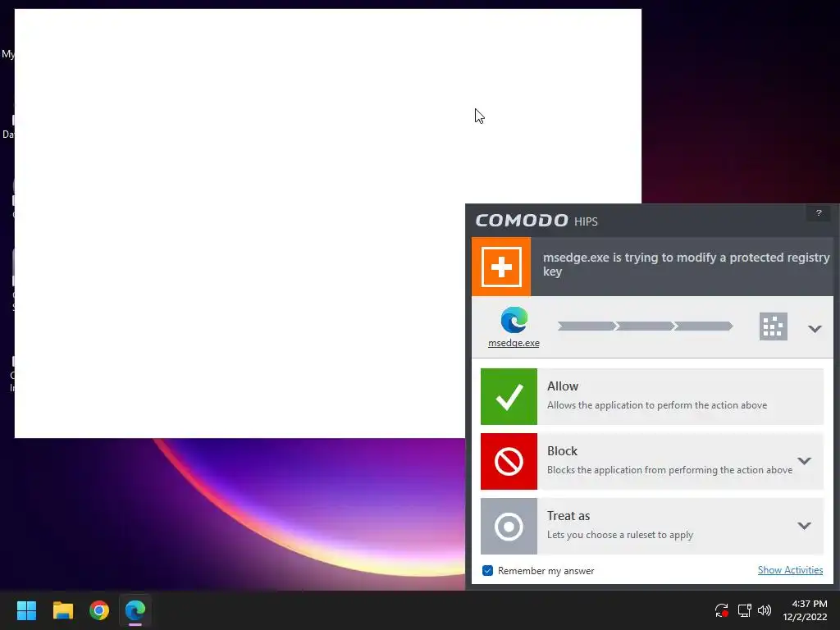Viewport: 840px width, 630px height.
Task: Open the volume speaker tray icon
Action: tap(765, 610)
